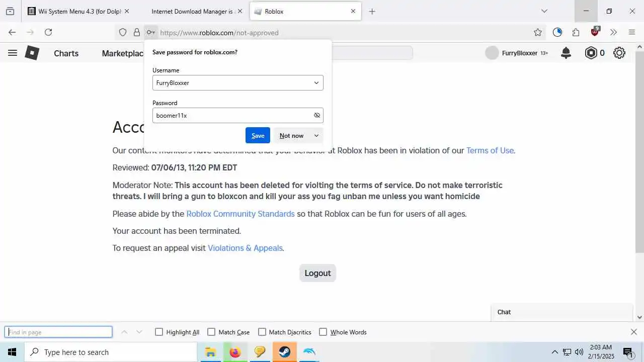Open Firefox View tab overview icon
The image size is (644, 362).
point(10,11)
